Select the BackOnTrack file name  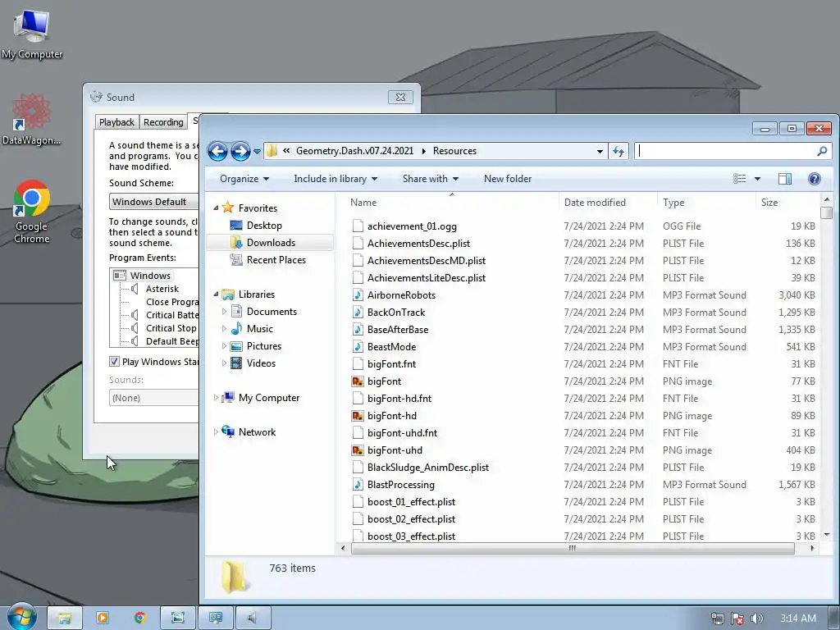click(x=396, y=313)
